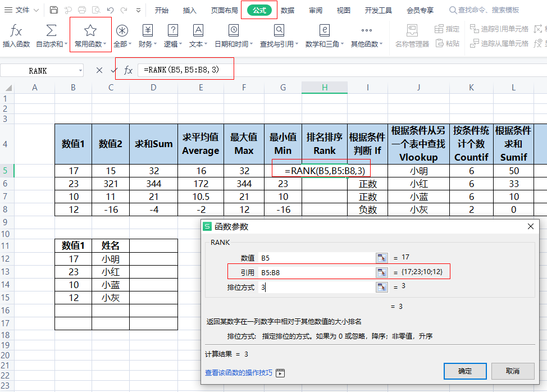The image size is (547, 392).
Task: Click the Redo arrow icon
Action: (x=124, y=10)
